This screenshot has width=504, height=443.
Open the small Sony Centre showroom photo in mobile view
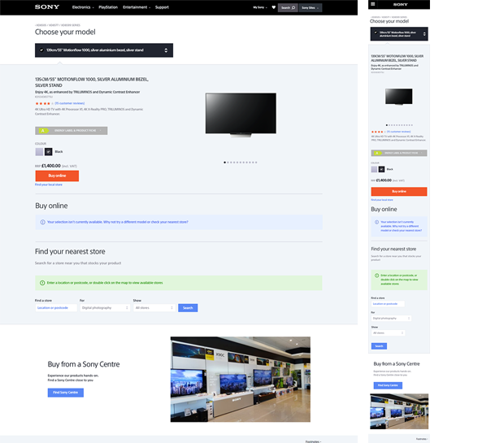point(399,411)
